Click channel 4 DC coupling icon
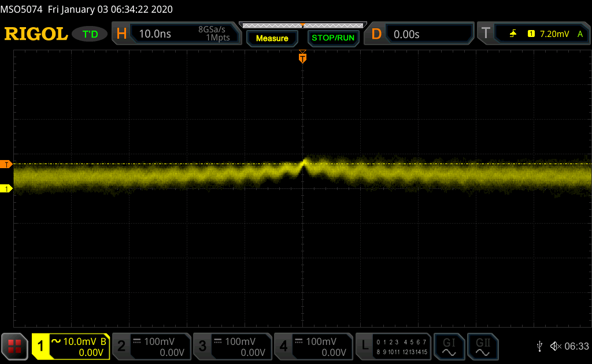 (x=299, y=341)
